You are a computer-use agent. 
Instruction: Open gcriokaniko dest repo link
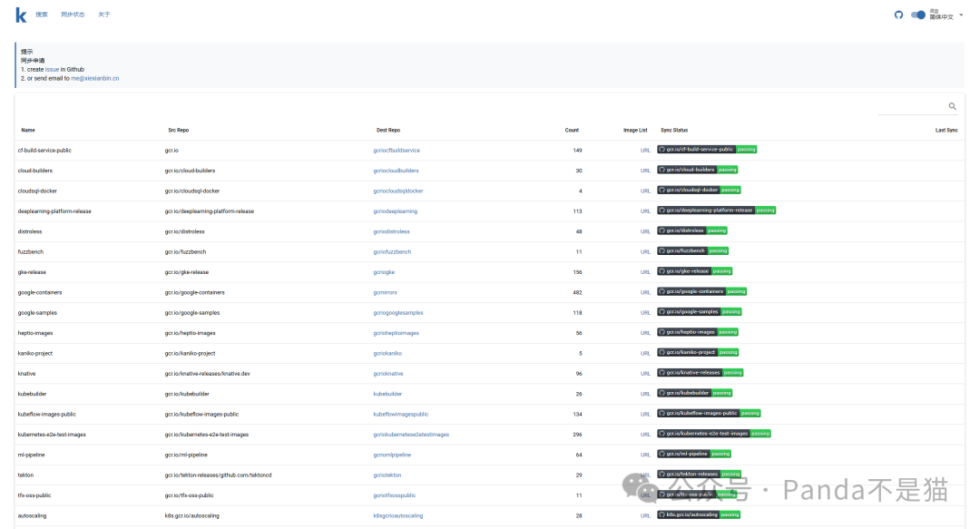point(387,353)
